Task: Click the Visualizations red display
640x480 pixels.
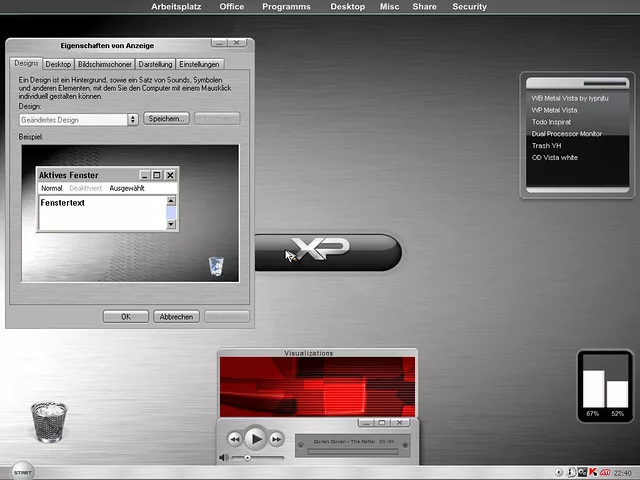Action: tap(318, 387)
